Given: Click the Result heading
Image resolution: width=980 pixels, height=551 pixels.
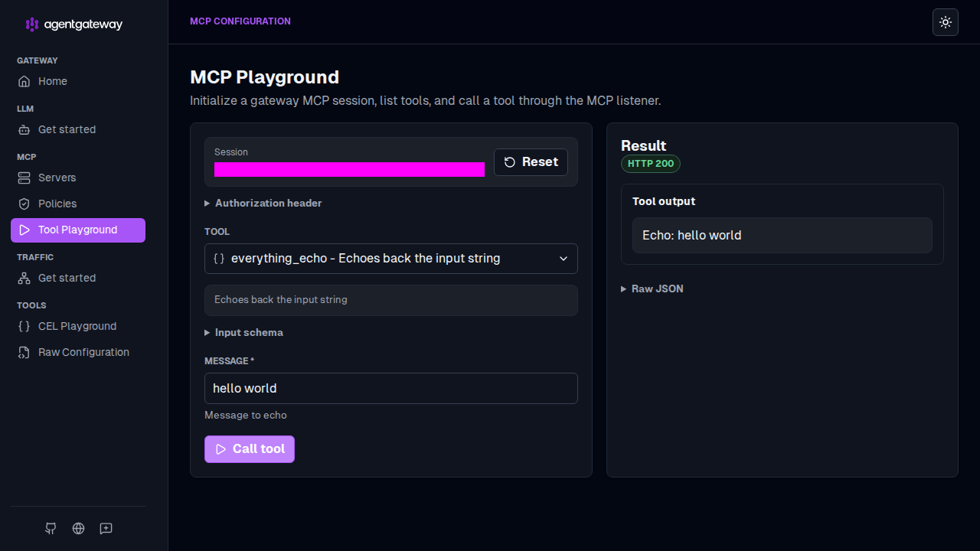Looking at the screenshot, I should (643, 145).
